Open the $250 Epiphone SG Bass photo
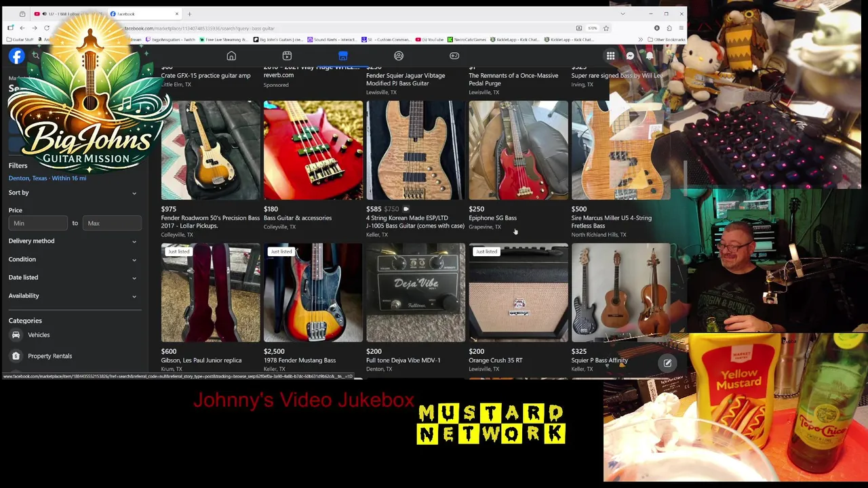Viewport: 868px width, 488px height. pos(518,150)
